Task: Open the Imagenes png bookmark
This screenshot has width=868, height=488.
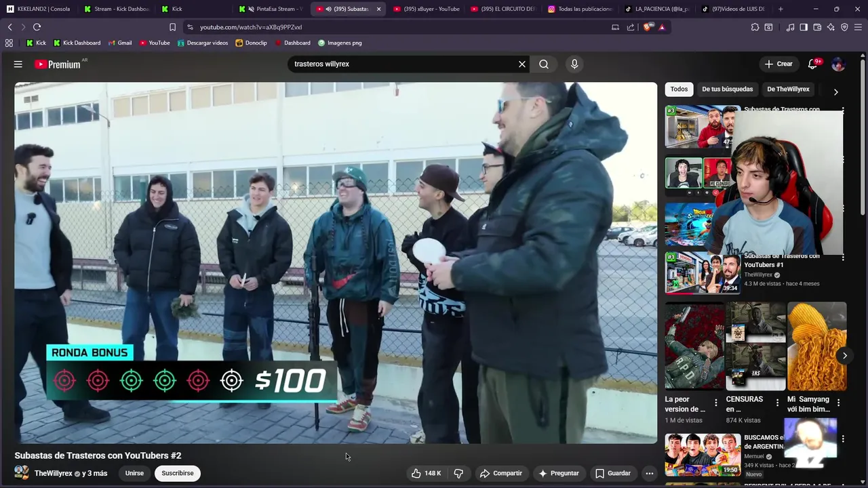Action: (340, 43)
